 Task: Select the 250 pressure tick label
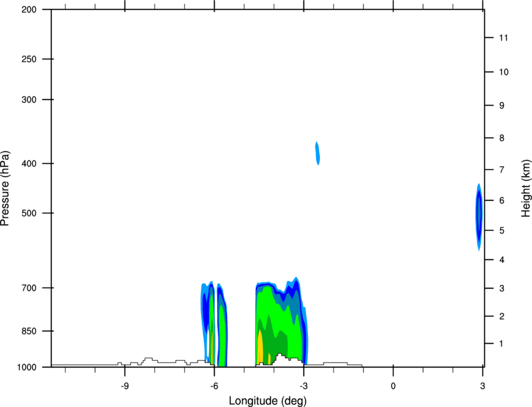tap(29, 59)
